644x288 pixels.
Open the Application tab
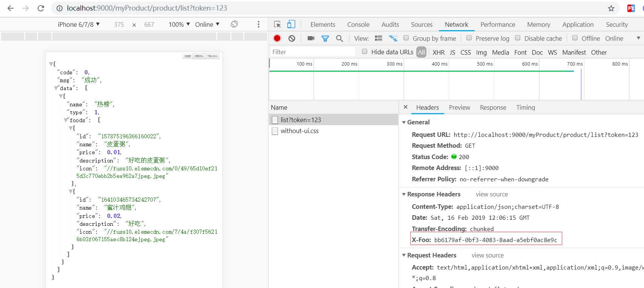point(578,25)
